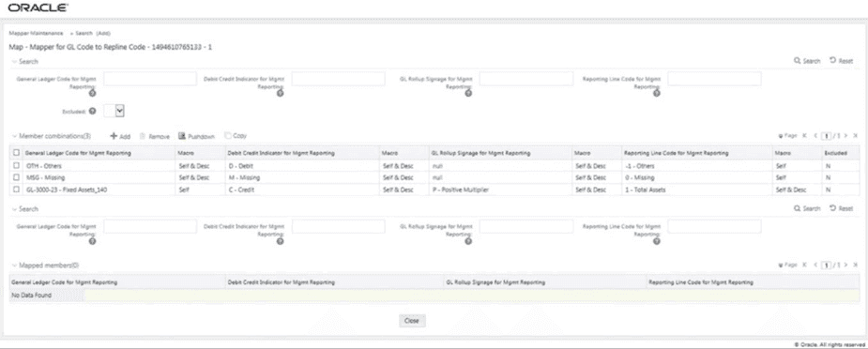Click the Mapper Maintenance breadcrumb
The image size is (868, 349).
(x=36, y=33)
